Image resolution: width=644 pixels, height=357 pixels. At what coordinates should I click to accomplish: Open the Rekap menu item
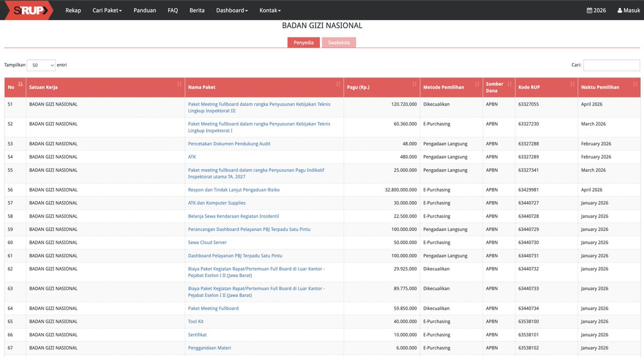pyautogui.click(x=73, y=10)
